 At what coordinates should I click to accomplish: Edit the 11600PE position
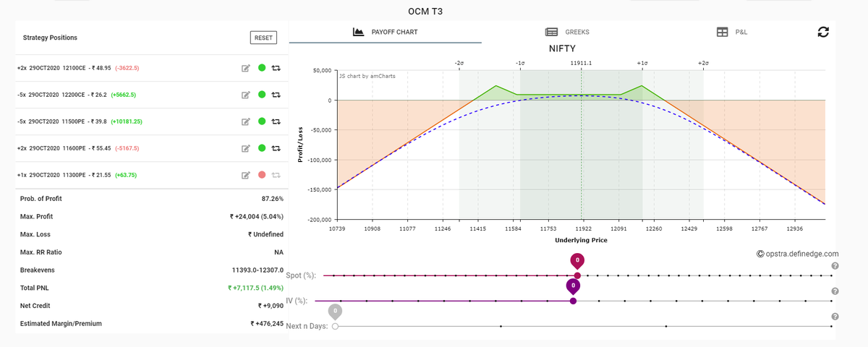click(246, 148)
